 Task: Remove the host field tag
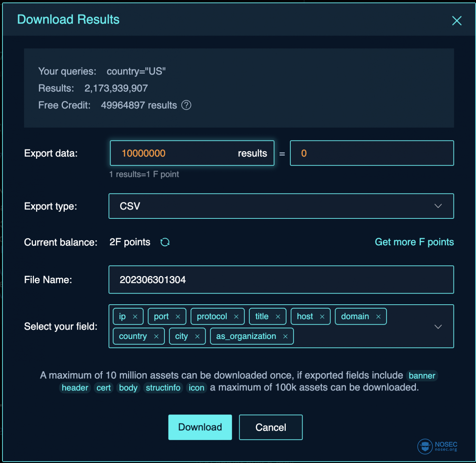pyautogui.click(x=322, y=316)
